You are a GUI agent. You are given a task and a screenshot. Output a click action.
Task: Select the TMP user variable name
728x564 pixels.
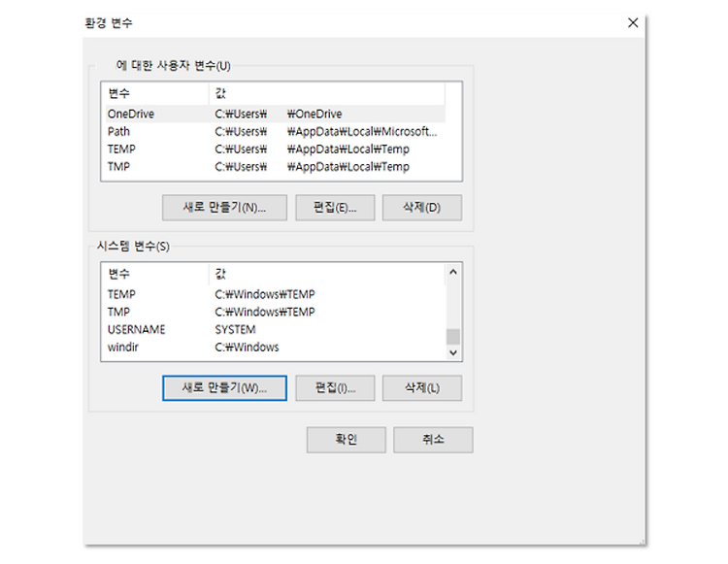tap(118, 167)
